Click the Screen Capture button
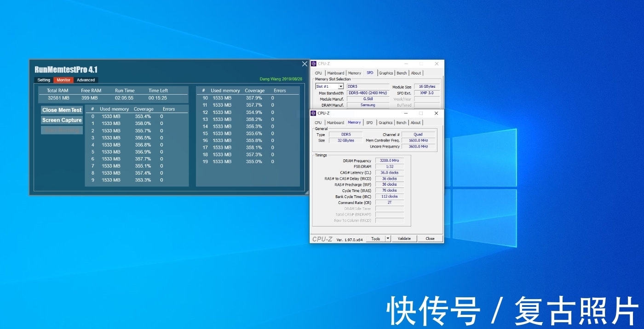This screenshot has height=329, width=644. [62, 120]
